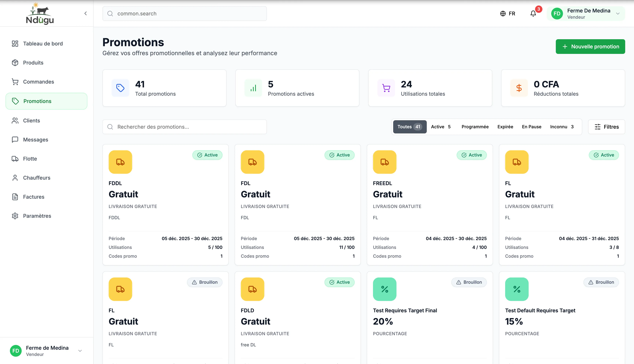Select the Expirée filter tab
This screenshot has height=364, width=634.
[505, 127]
